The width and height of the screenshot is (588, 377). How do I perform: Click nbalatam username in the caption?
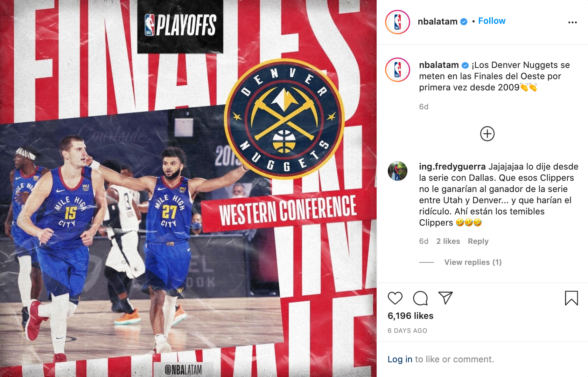439,65
